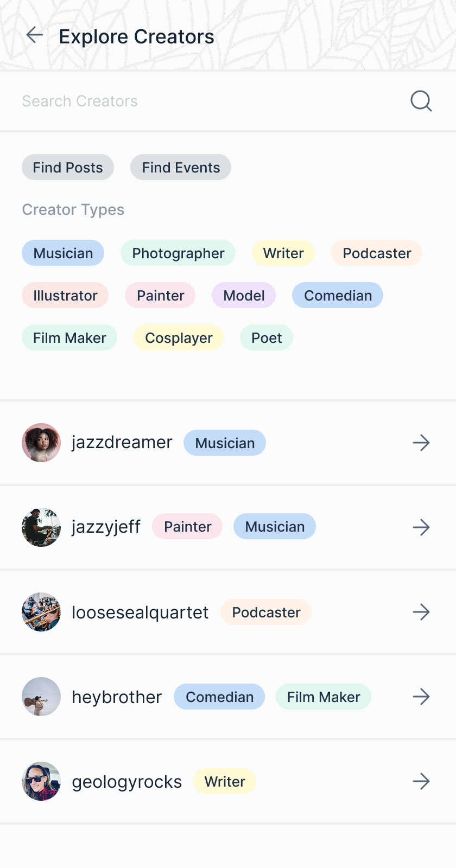The height and width of the screenshot is (868, 456).
Task: Select the Illustrator filter chip
Action: pos(65,295)
